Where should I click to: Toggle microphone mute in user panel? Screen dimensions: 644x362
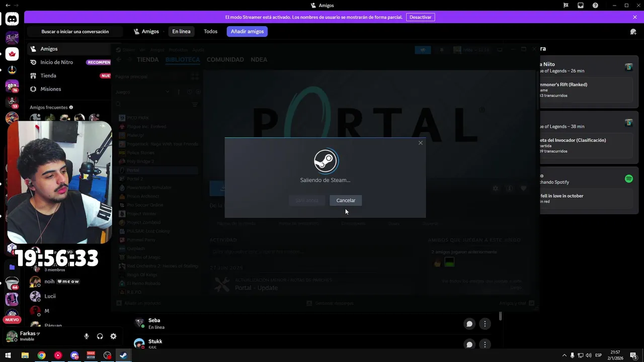[87, 336]
